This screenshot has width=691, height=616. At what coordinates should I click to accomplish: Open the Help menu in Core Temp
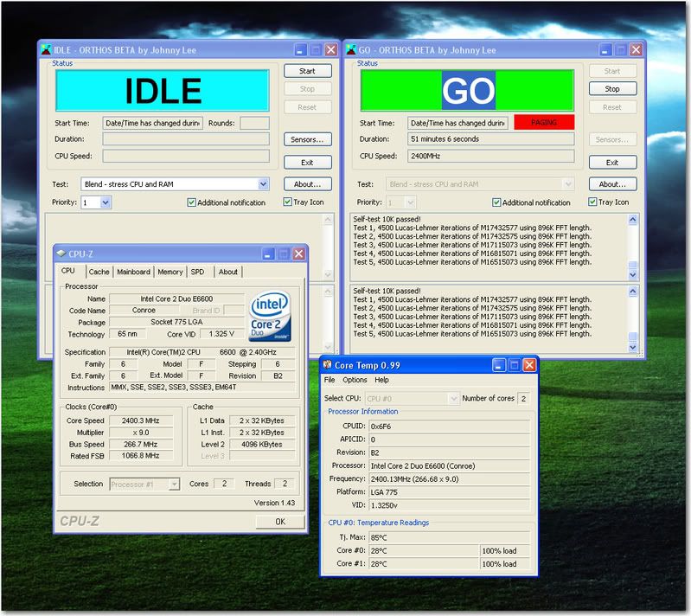pyautogui.click(x=381, y=380)
